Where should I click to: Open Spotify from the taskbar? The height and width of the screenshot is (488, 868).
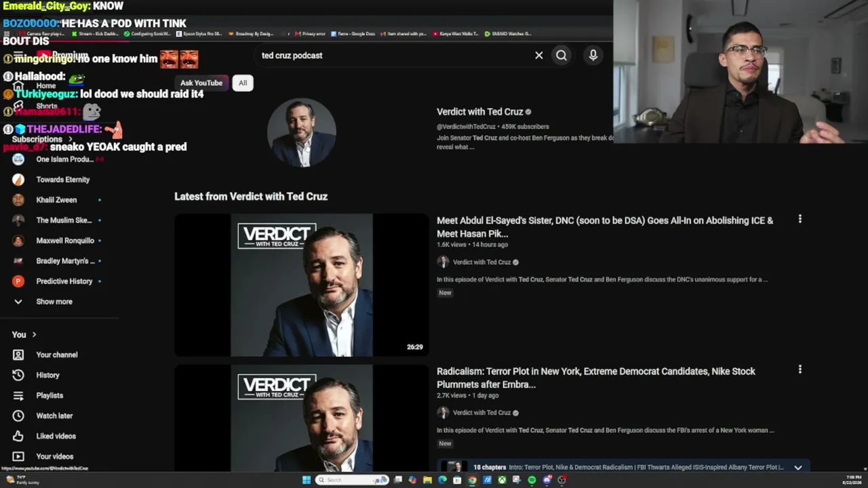pyautogui.click(x=532, y=480)
